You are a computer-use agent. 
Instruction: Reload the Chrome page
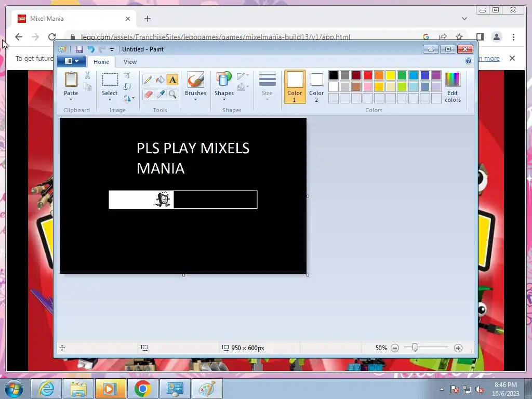coord(52,37)
